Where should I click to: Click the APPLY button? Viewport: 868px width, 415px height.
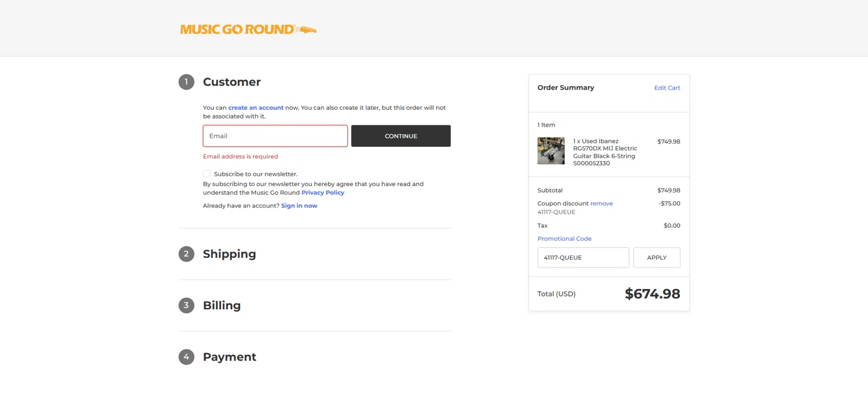[657, 258]
